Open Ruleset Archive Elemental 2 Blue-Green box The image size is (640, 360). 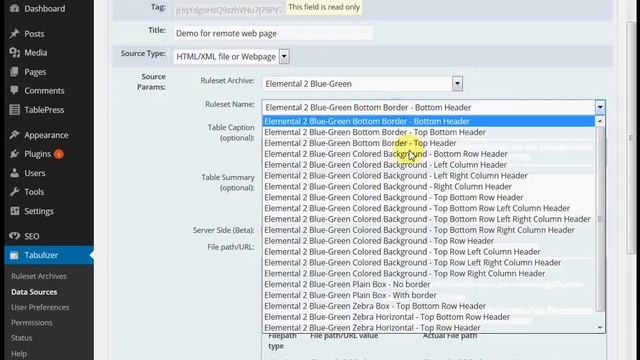(x=362, y=84)
